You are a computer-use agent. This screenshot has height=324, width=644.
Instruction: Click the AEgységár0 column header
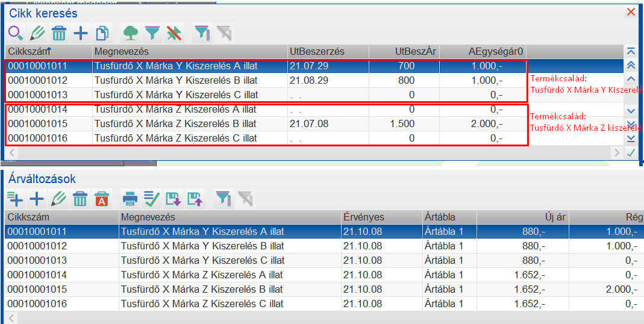483,51
